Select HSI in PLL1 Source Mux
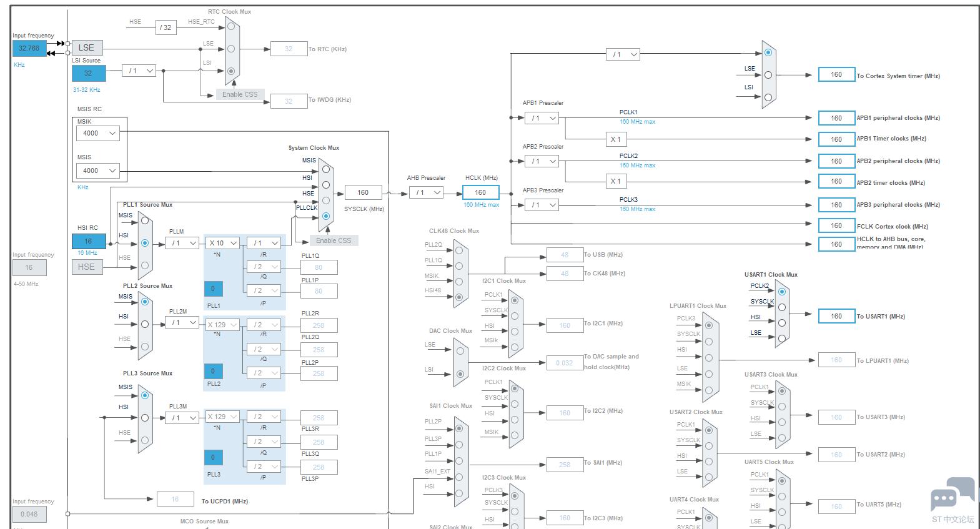Screen dimensions: 980x529 pos(145,243)
